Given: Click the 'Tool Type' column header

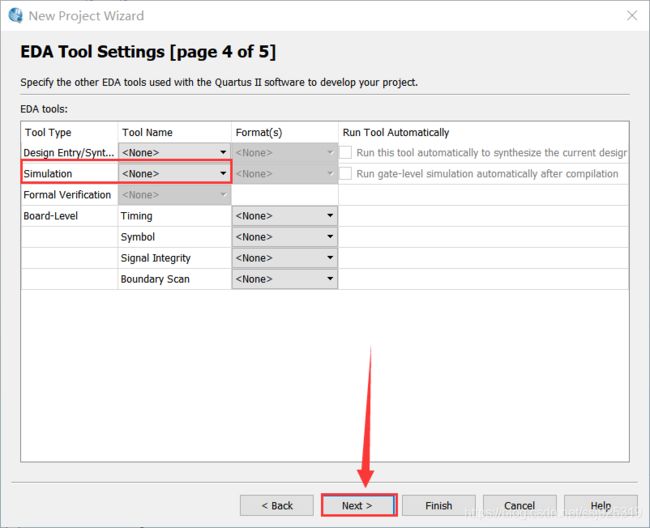Looking at the screenshot, I should [69, 132].
